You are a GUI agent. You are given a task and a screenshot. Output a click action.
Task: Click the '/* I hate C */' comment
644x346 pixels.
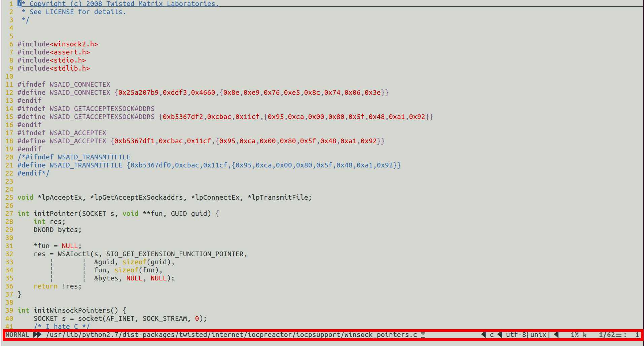(62, 326)
